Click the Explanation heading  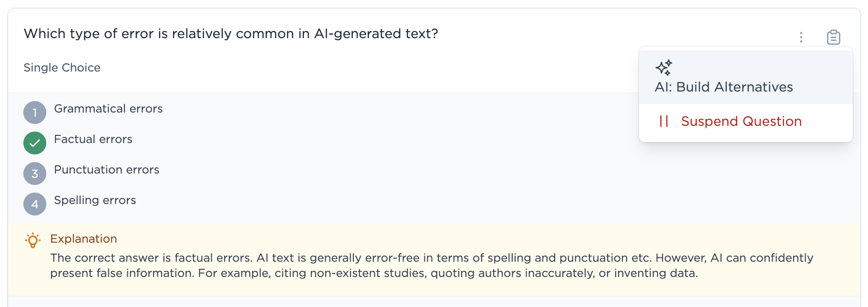click(x=83, y=239)
